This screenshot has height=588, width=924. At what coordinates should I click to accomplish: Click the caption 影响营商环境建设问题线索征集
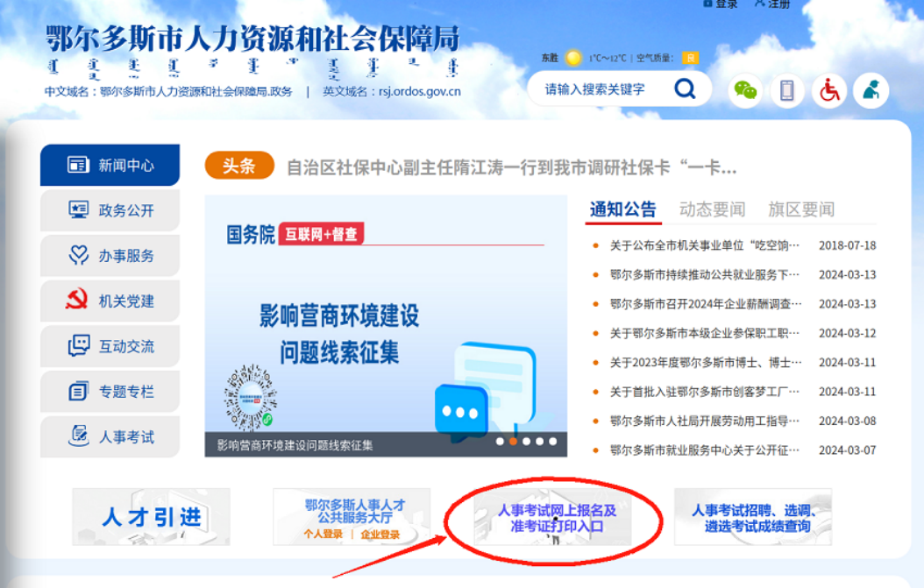pos(295,445)
